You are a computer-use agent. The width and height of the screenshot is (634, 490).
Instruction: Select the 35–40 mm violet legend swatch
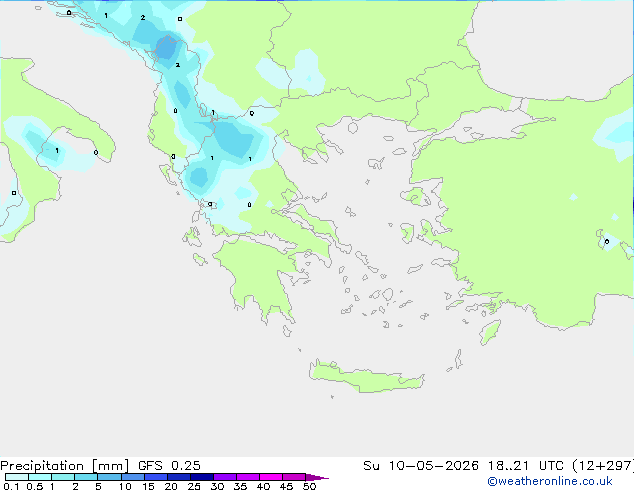click(248, 477)
